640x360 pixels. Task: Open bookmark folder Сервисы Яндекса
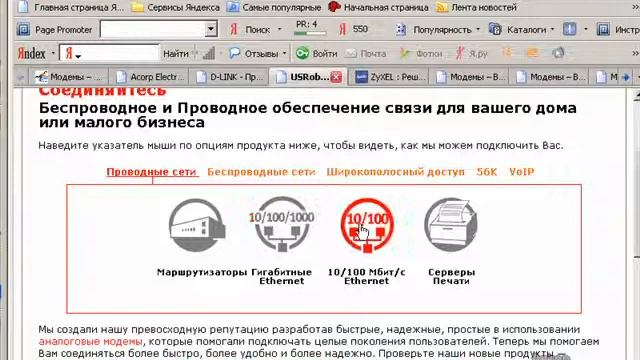(176, 7)
